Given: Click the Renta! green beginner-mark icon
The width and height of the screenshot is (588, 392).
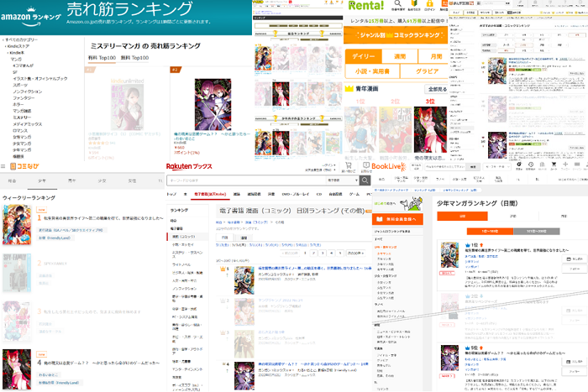Looking at the screenshot, I should [x=414, y=3].
